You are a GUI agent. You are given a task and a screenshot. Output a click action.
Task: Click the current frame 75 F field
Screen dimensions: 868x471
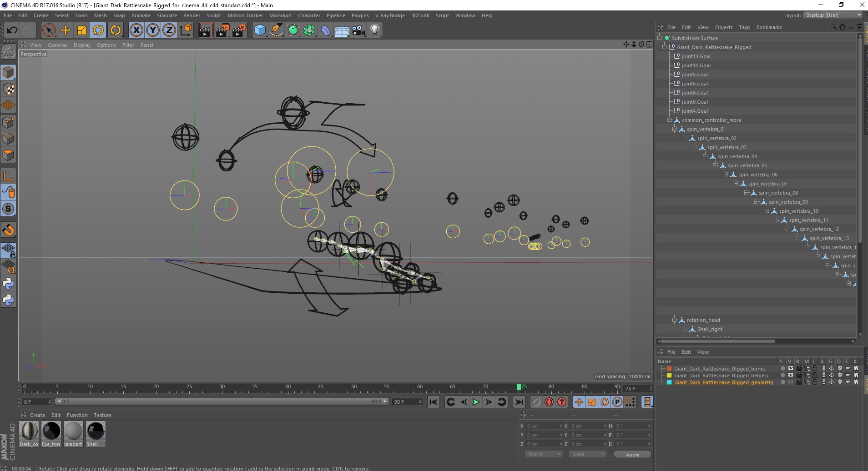638,389
